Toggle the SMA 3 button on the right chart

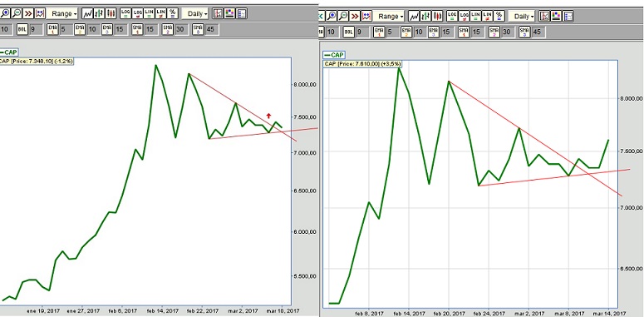coord(524,32)
